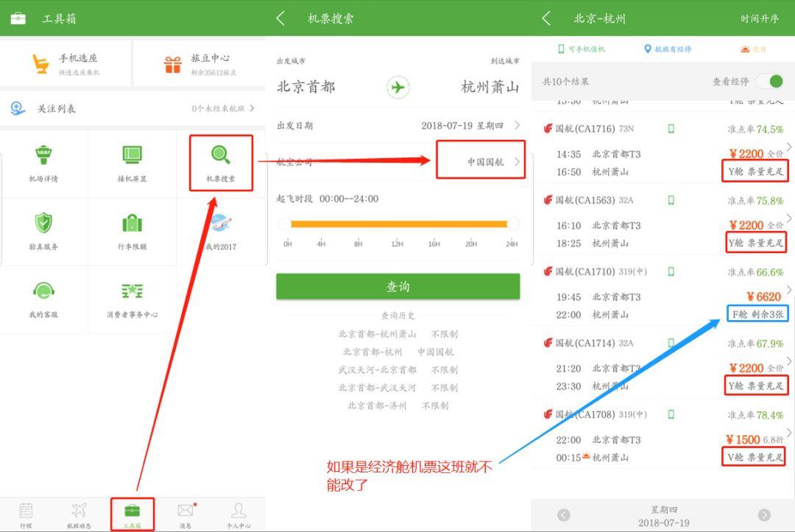Click the 可手机值机 phone legend icon
Viewport: 795px width, 532px height.
(x=561, y=49)
